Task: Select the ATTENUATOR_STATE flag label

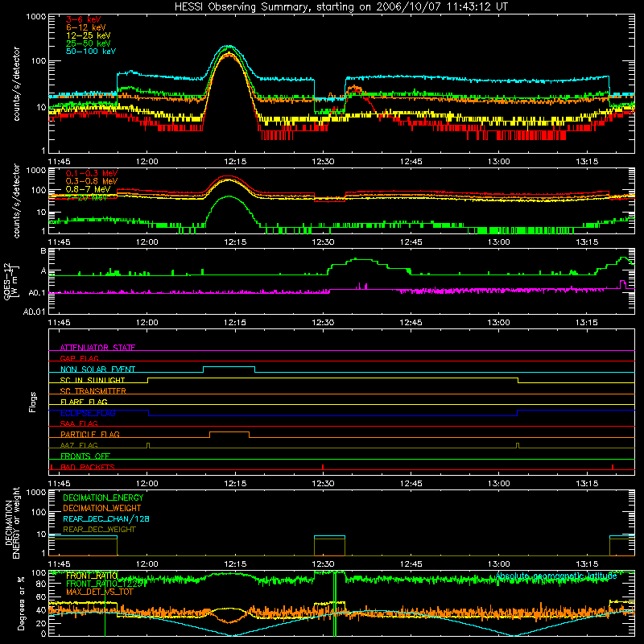Action: pyautogui.click(x=97, y=348)
